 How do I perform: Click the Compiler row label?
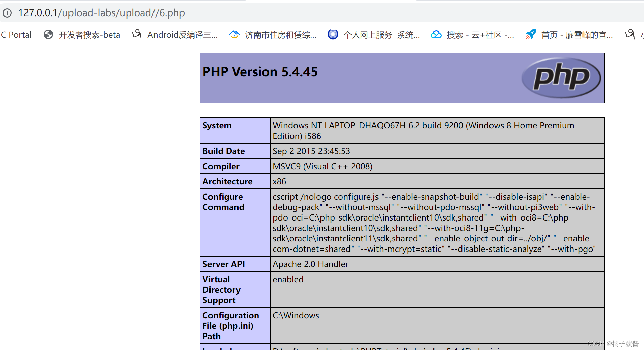(221, 166)
